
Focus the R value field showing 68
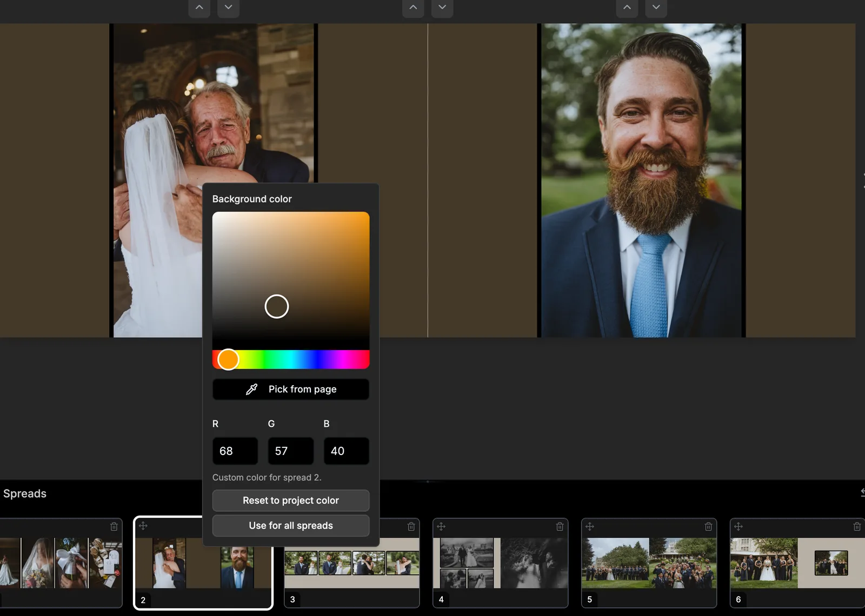click(x=235, y=451)
